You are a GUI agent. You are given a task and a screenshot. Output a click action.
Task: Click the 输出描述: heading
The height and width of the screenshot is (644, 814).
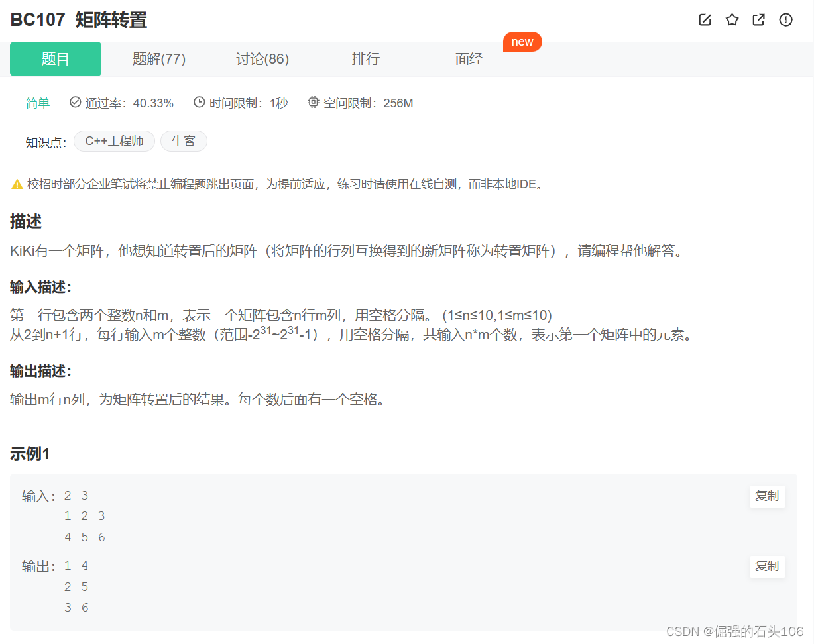coord(40,370)
